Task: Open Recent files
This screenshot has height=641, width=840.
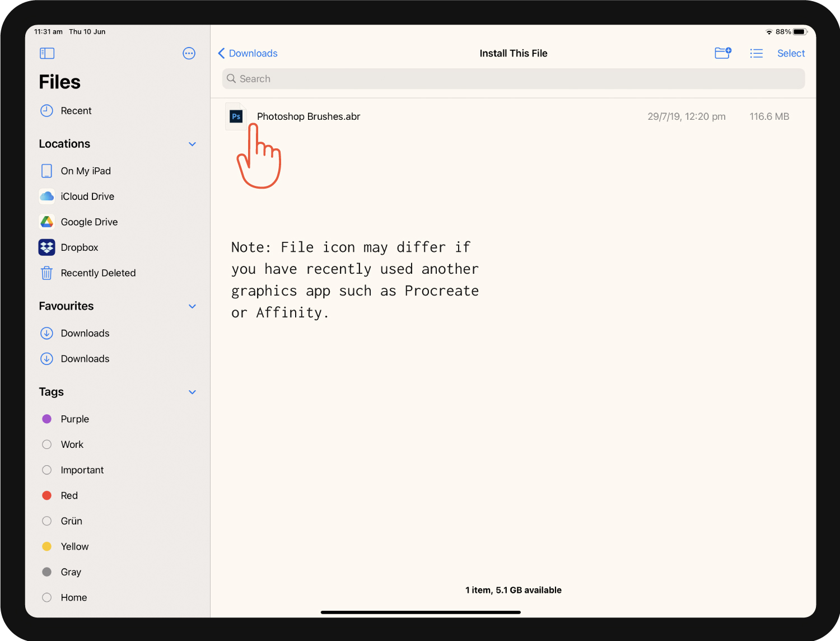Action: click(x=76, y=111)
